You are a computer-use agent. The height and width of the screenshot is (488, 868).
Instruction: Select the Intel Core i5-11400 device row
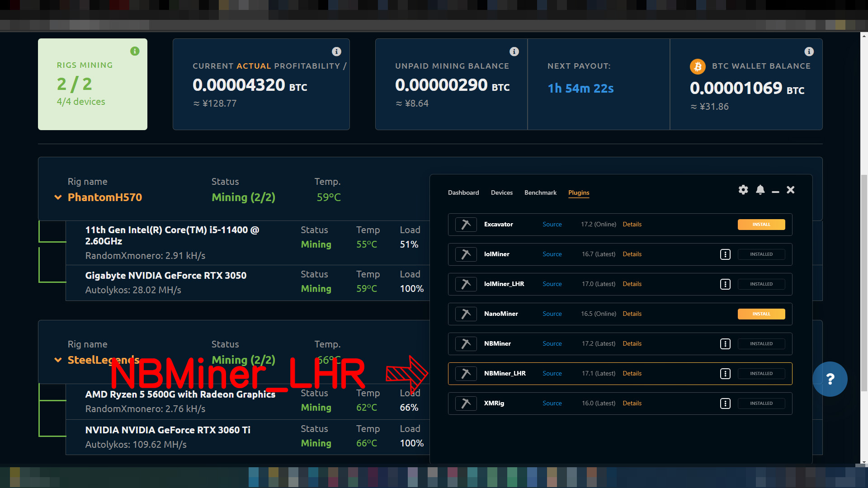[x=248, y=243]
